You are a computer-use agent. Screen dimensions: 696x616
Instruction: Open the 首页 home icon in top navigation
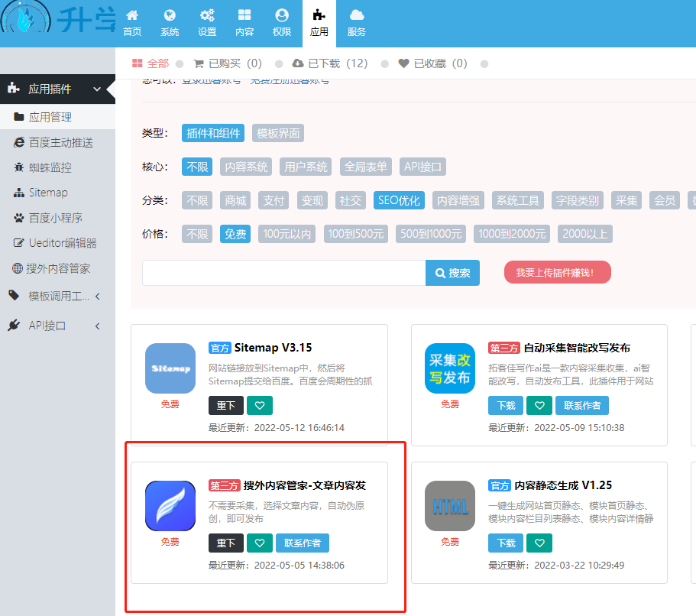(x=131, y=21)
